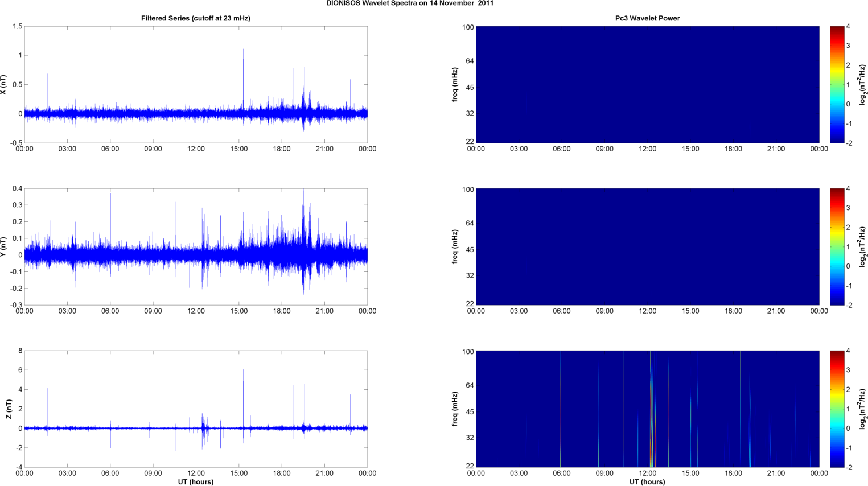
Task: Click the "-2" tick on the bottom colorbar
Action: [849, 467]
